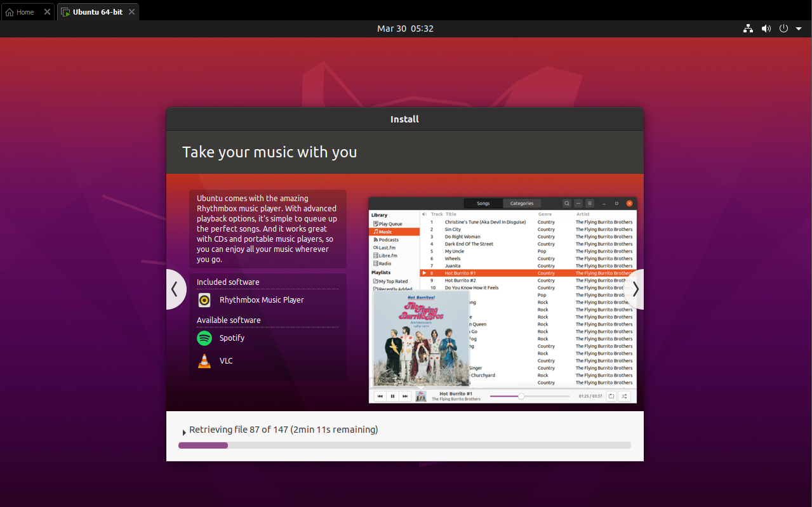Select the Categories tab in Rhythmbox
812x507 pixels.
[x=522, y=204]
